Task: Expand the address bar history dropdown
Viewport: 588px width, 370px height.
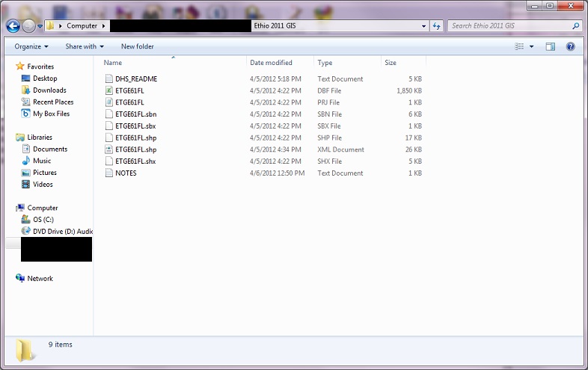Action: tap(423, 26)
